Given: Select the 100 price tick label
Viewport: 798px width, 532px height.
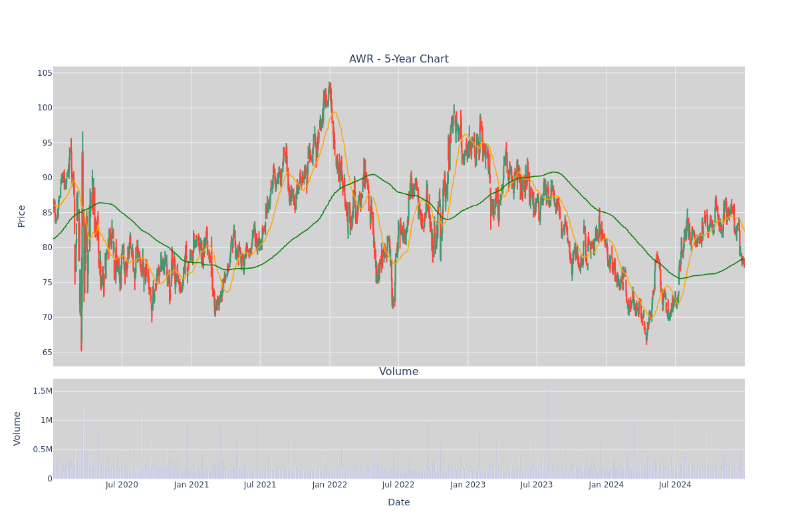Looking at the screenshot, I should pos(45,108).
